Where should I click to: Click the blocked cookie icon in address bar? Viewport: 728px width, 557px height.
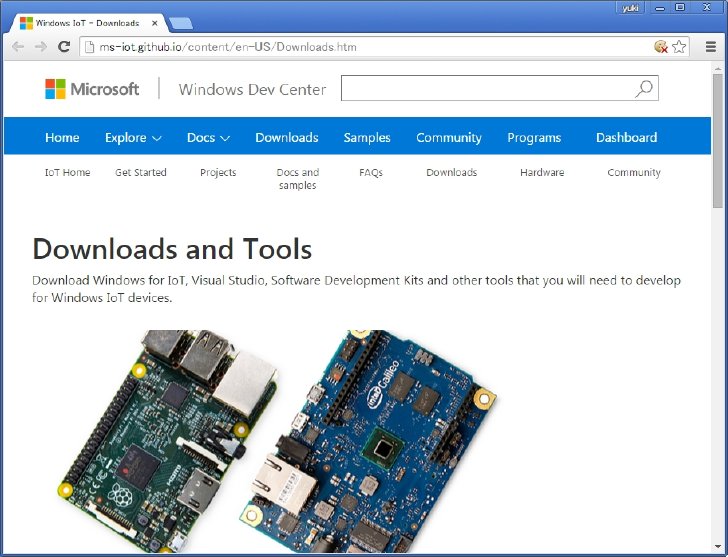pos(660,46)
